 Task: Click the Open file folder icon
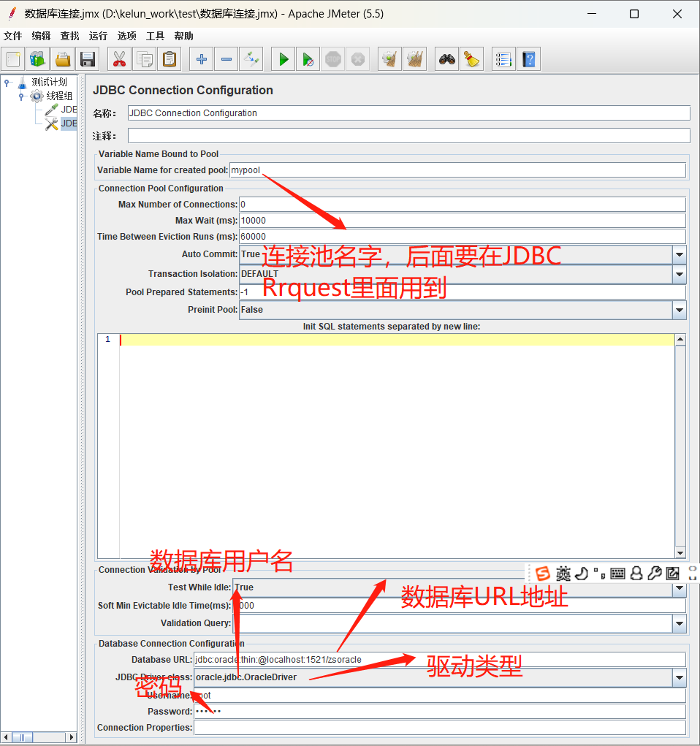point(62,59)
